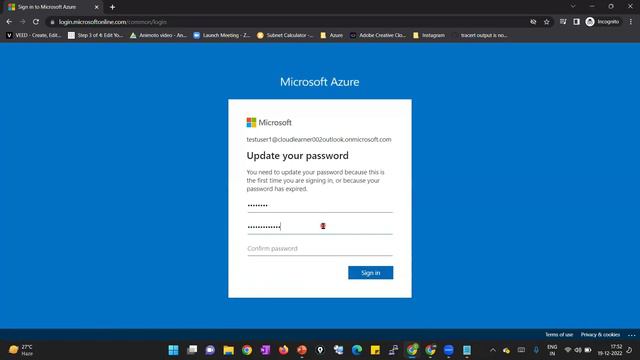Viewport: 640px width, 360px height.
Task: Open the reading list/media control icon
Action: tap(563, 22)
